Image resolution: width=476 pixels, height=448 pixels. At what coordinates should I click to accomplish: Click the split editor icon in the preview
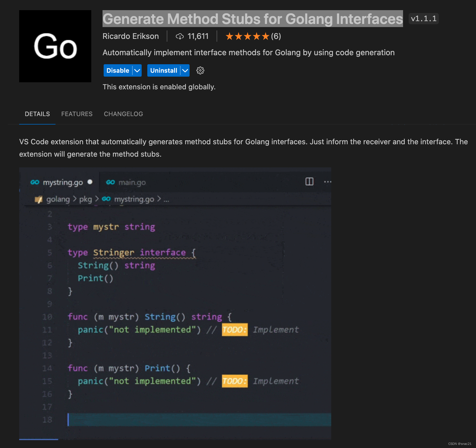point(309,181)
